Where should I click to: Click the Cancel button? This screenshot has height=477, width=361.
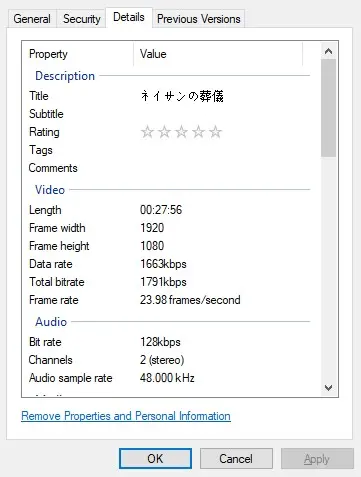236,459
